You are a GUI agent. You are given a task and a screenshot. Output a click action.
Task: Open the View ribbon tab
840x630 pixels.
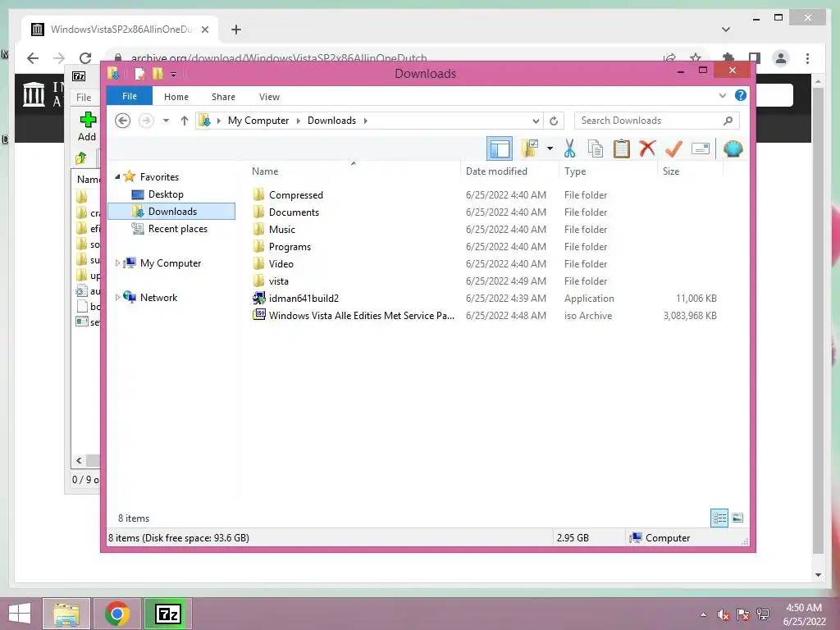pyautogui.click(x=269, y=97)
